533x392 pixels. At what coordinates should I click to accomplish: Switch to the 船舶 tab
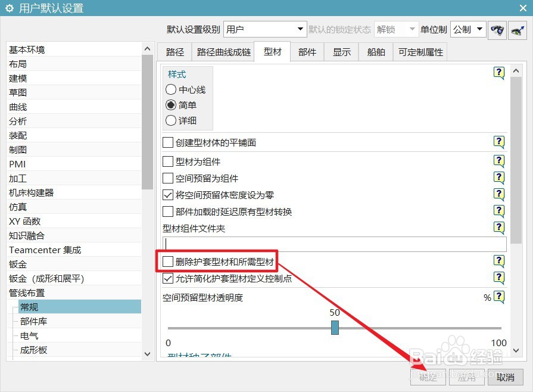click(375, 52)
